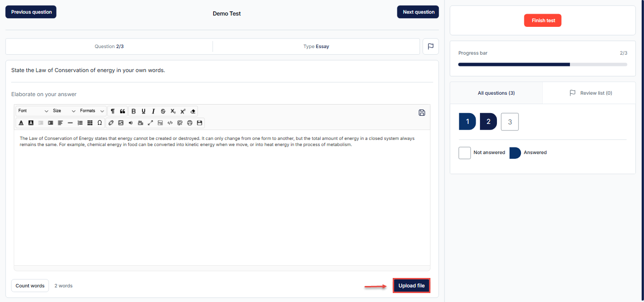Toggle fullscreen editor mode
Image resolution: width=644 pixels, height=302 pixels.
150,122
